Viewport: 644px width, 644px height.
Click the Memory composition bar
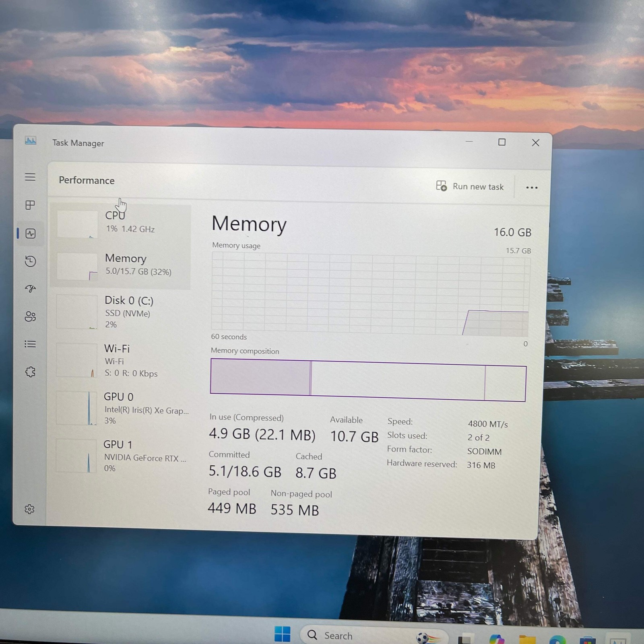368,380
